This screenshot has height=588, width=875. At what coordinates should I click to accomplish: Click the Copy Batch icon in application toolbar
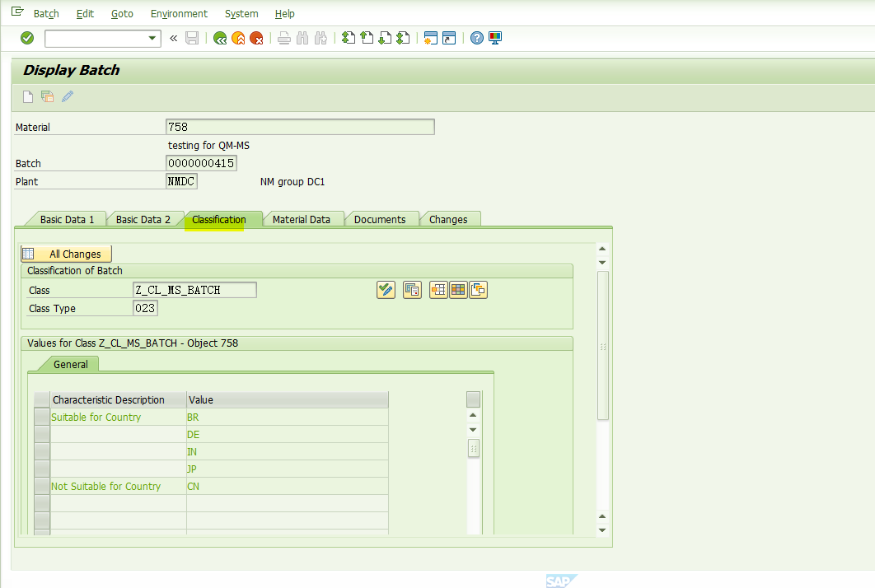[x=47, y=96]
